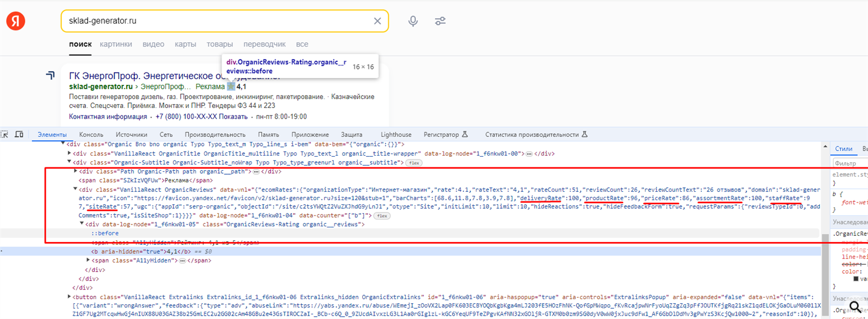The image size is (868, 319).
Task: Switch to the картинки tab
Action: [116, 44]
